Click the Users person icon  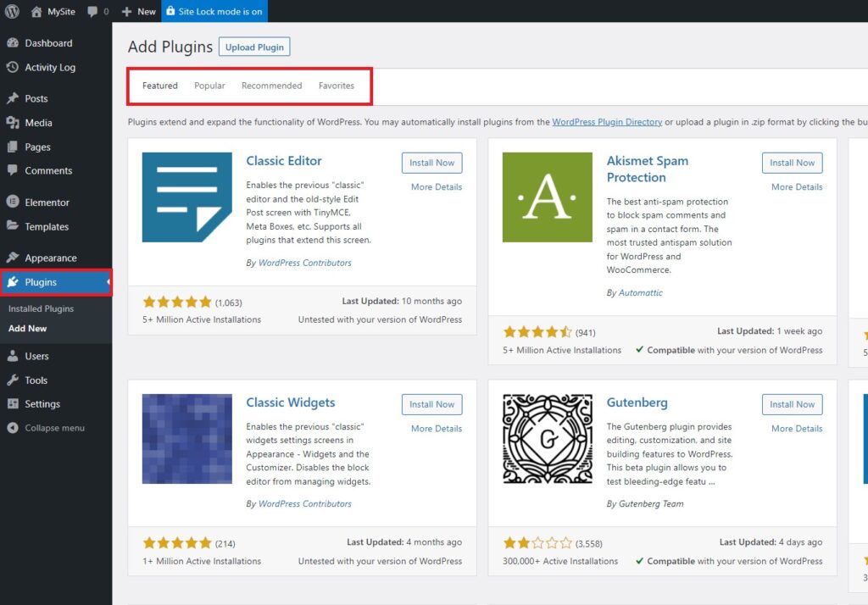click(13, 356)
